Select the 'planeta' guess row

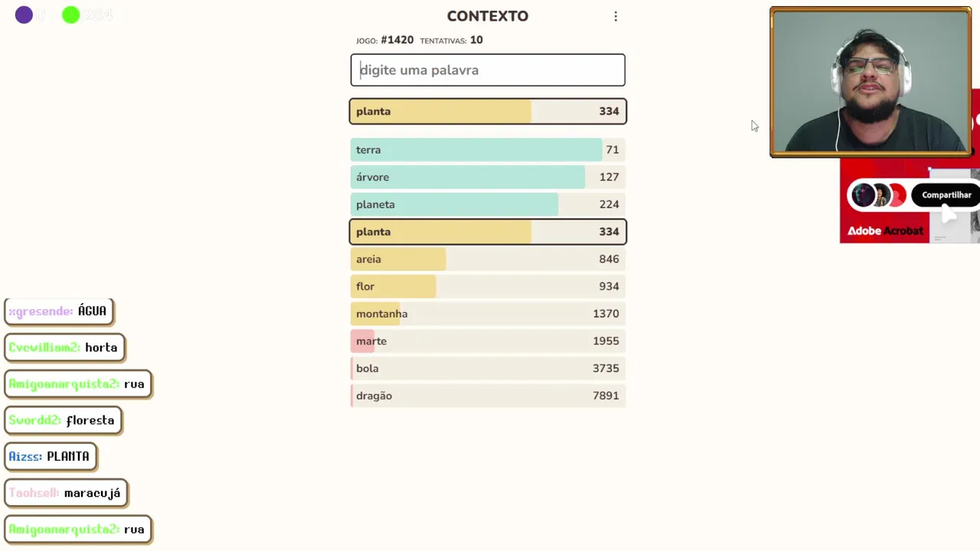[488, 204]
